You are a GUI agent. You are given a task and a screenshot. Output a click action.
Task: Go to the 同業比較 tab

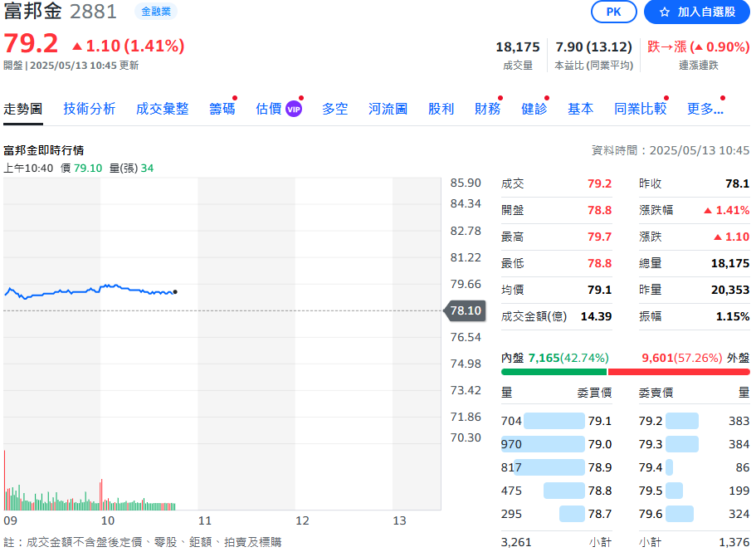641,109
